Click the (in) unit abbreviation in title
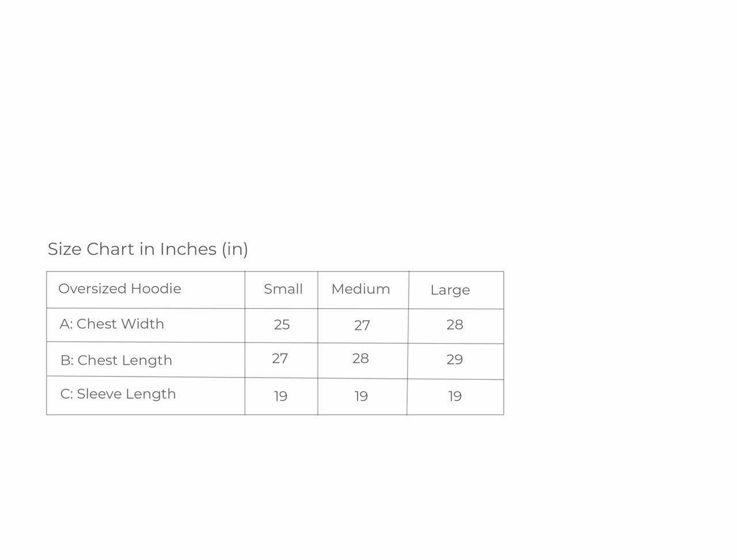 pos(235,249)
